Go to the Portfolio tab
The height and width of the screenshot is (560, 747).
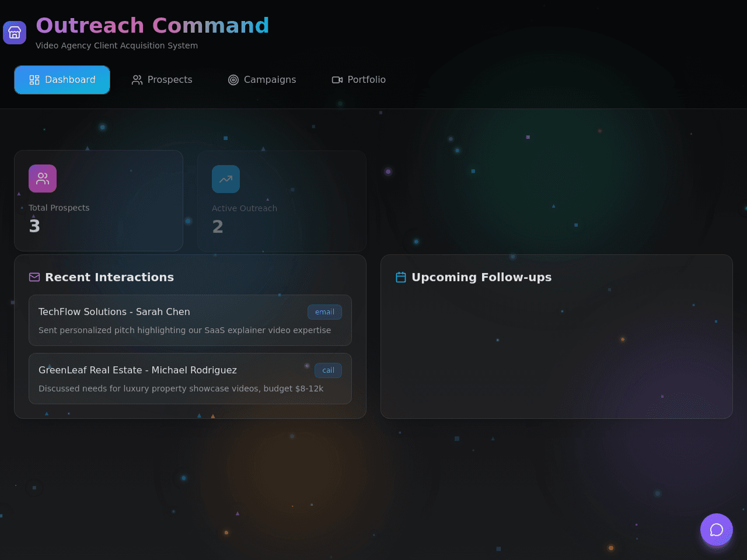359,80
